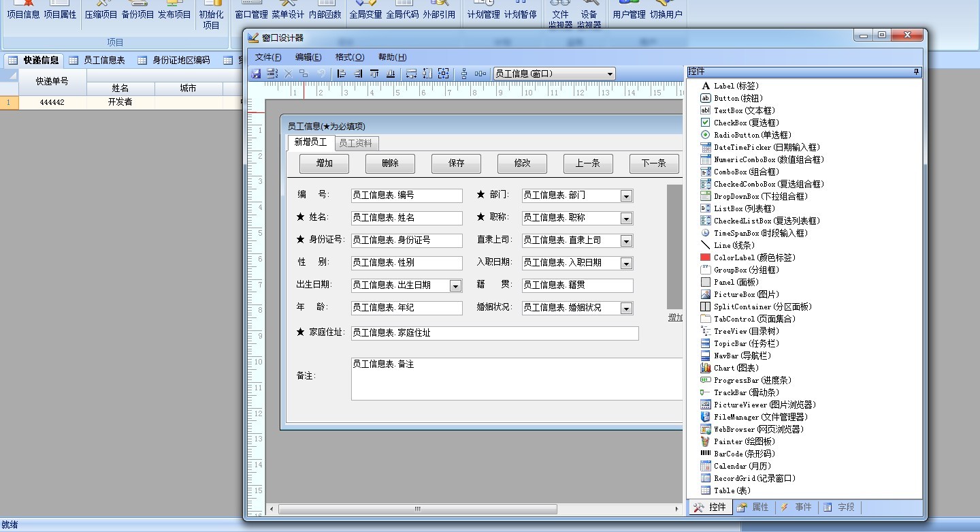
Task: Select the CheckBox control in toolbox
Action: click(742, 123)
